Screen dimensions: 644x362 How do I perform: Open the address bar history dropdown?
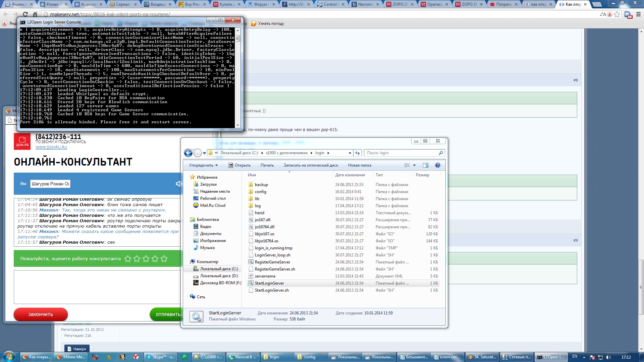350,153
